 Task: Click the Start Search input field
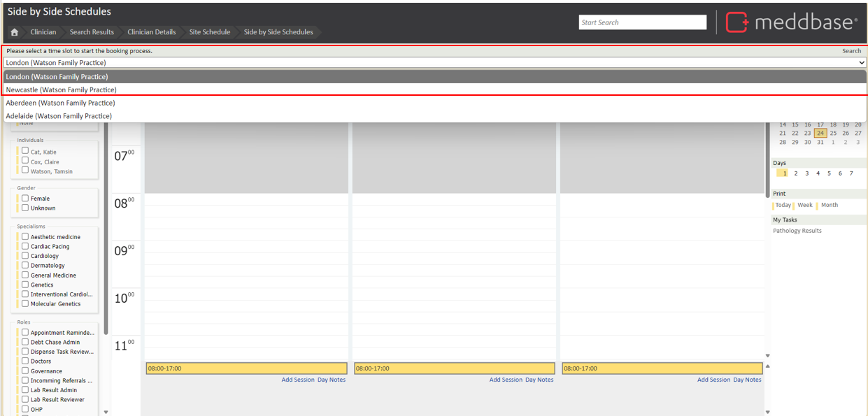tap(642, 22)
